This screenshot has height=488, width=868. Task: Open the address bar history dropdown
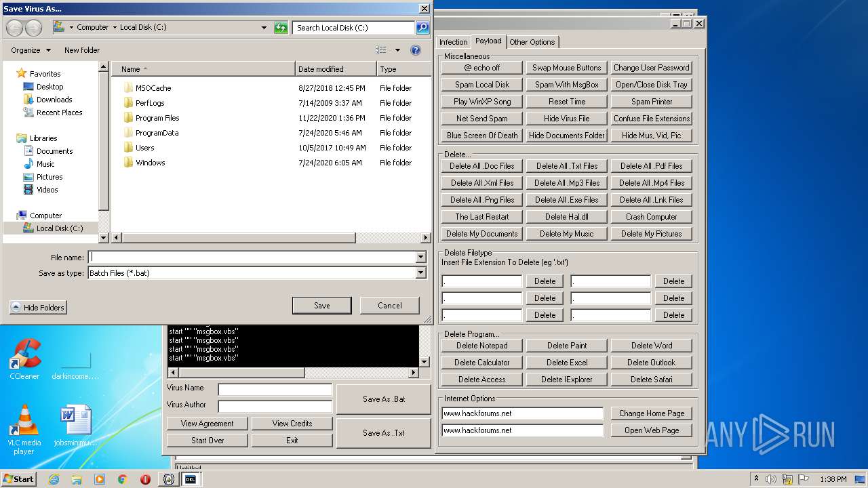coord(264,28)
